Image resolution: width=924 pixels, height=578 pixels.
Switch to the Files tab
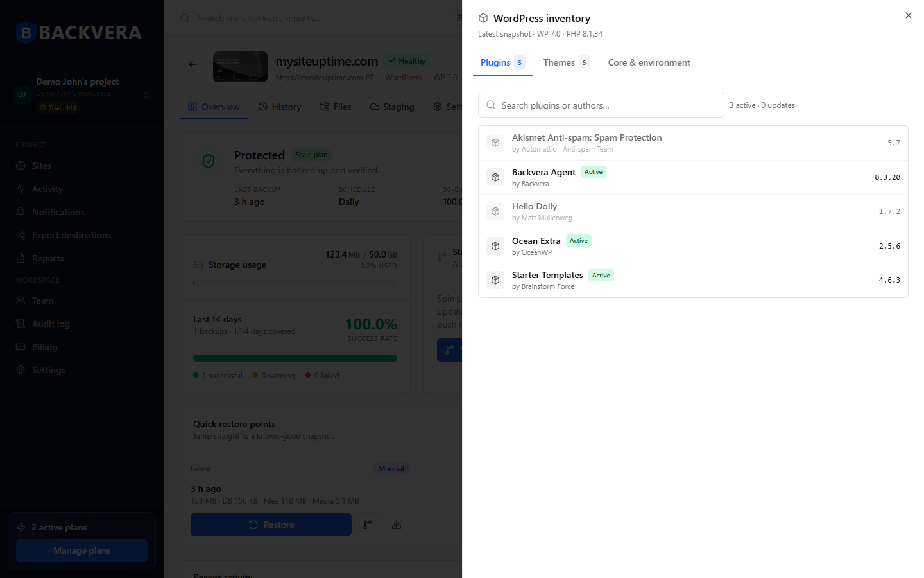click(x=336, y=107)
